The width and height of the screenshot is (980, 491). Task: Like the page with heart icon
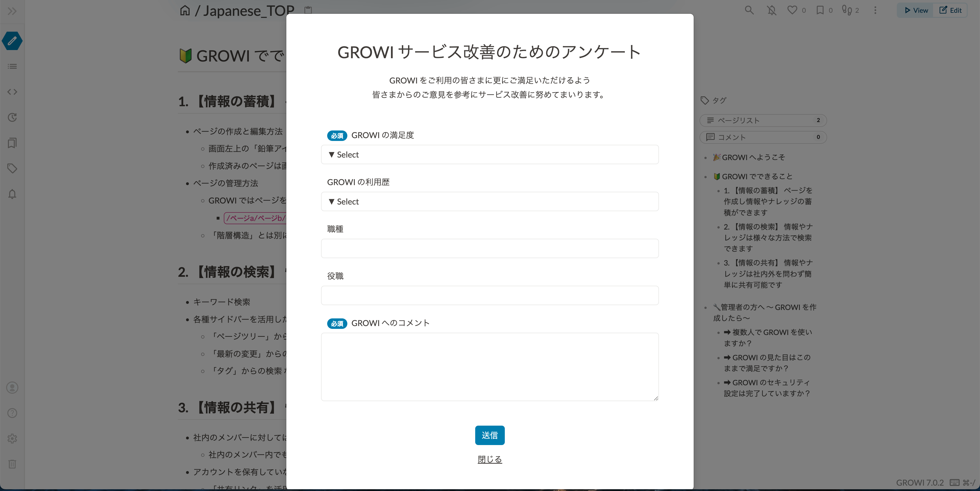[792, 10]
